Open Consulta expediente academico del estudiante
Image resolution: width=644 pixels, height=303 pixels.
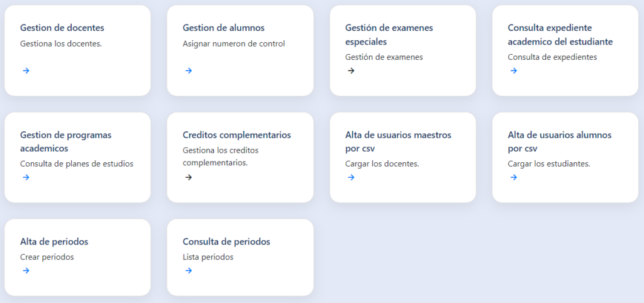click(x=560, y=35)
